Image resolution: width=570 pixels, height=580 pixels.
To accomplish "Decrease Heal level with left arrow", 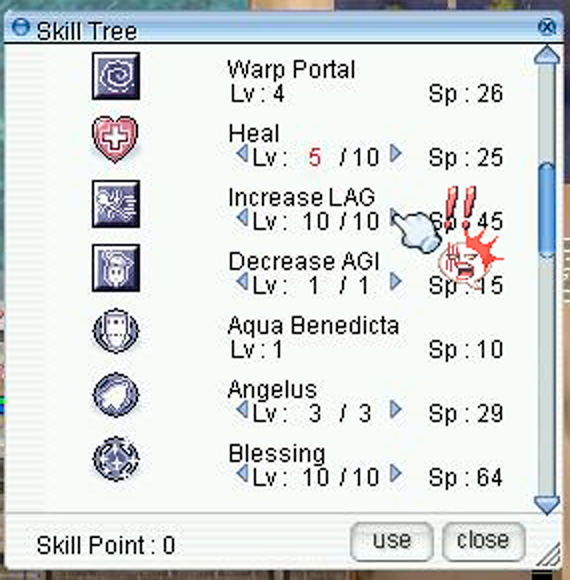I will [242, 153].
